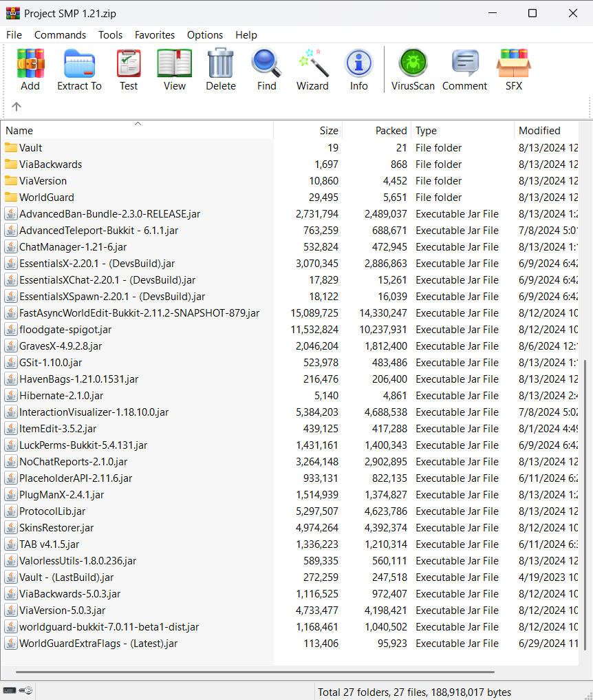Select WorldGuardExtraFlags - (Latest).jar
Viewport: 593px width, 700px height.
coord(98,644)
